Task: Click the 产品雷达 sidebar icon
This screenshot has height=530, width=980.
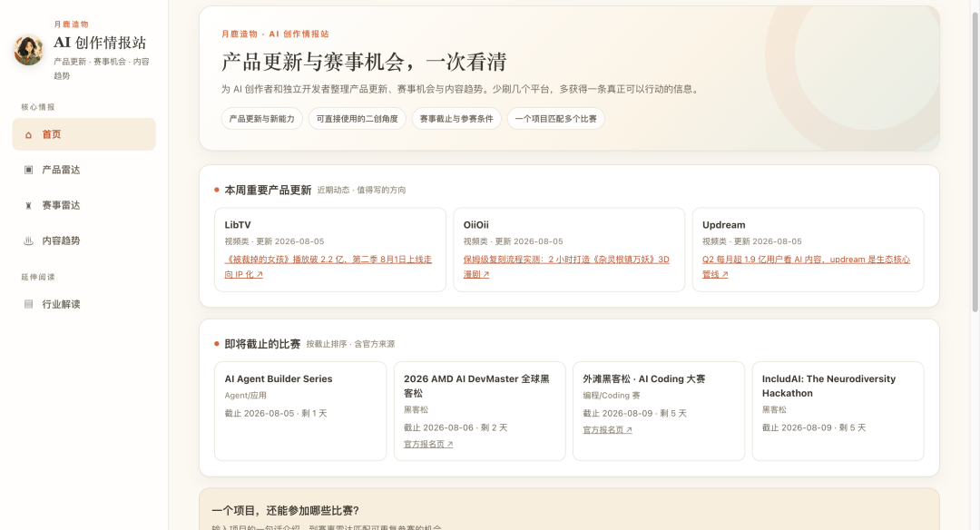Action: (28, 170)
